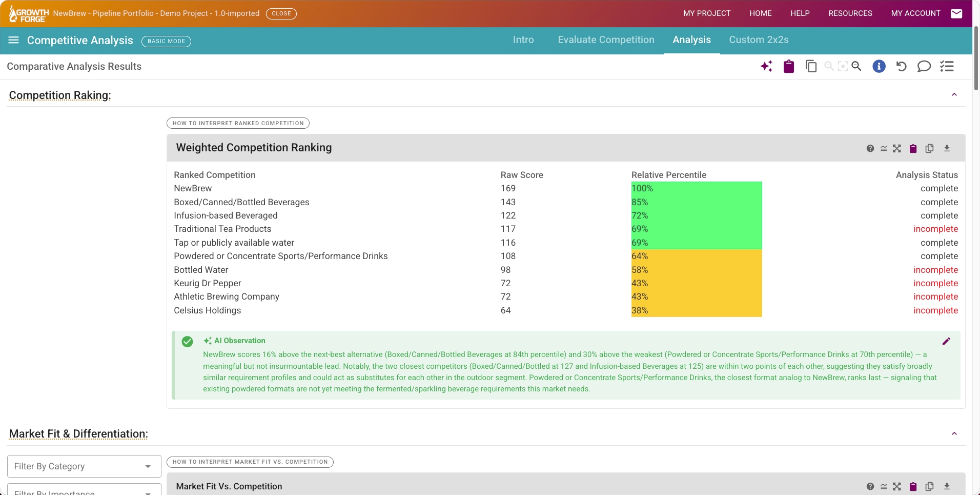Image resolution: width=980 pixels, height=495 pixels.
Task: Click chart-lines icon on Market Fit Vs. Competition panel
Action: pyautogui.click(x=884, y=486)
